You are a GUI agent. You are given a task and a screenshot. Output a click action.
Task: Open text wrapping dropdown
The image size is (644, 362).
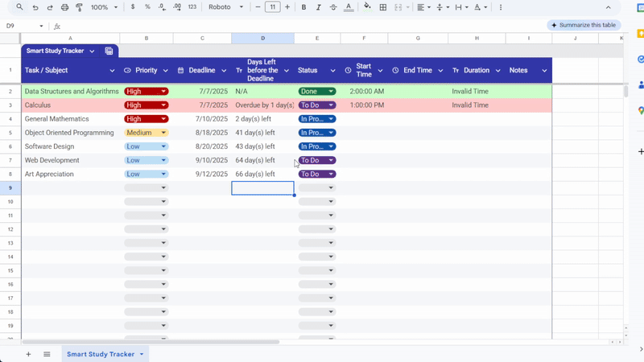[x=461, y=7]
